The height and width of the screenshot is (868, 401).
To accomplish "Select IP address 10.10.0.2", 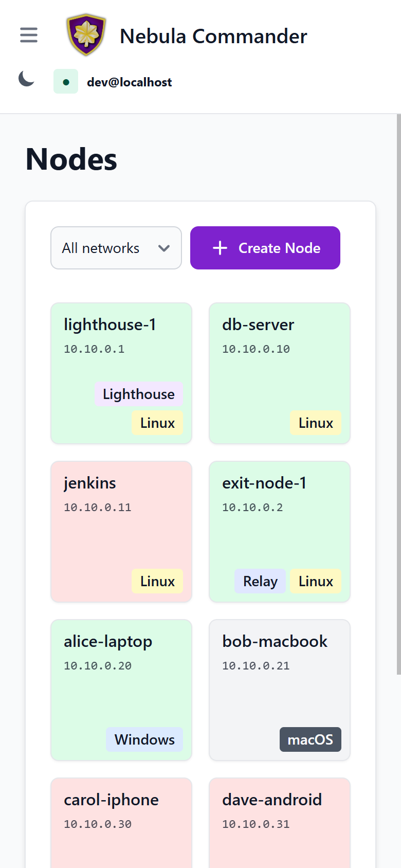I will pyautogui.click(x=252, y=508).
